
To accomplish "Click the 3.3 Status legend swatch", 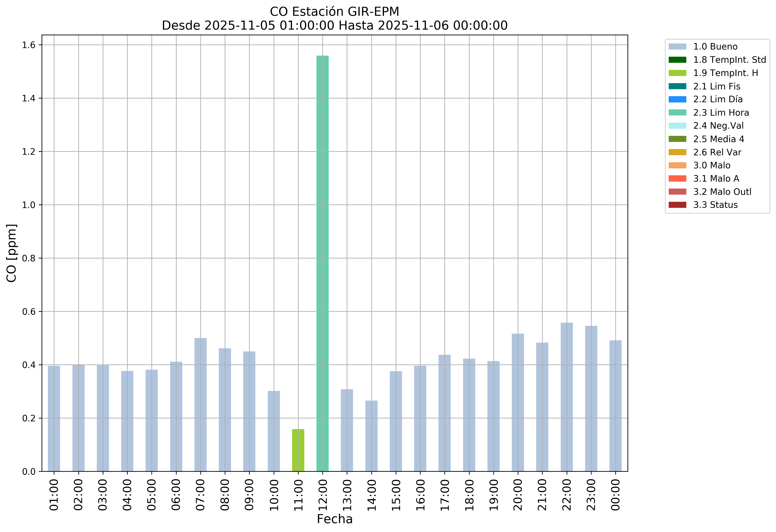I will 677,205.
